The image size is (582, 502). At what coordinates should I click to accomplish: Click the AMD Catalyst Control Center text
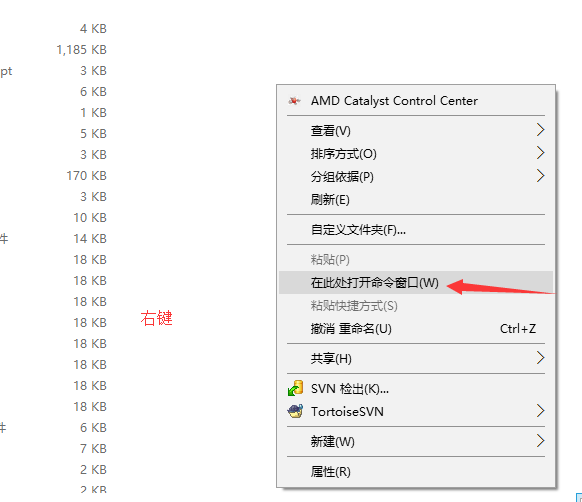pyautogui.click(x=394, y=101)
